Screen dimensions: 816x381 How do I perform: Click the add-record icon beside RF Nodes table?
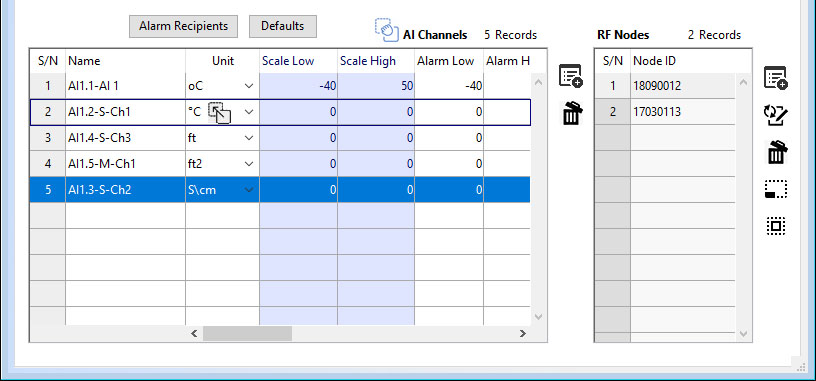coord(775,78)
